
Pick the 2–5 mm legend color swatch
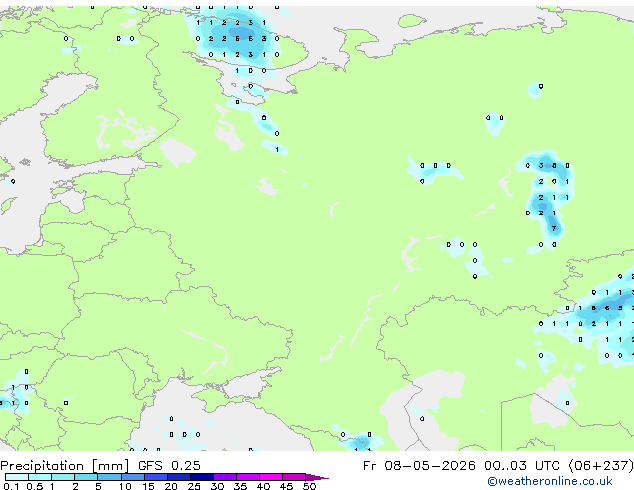coord(86,477)
